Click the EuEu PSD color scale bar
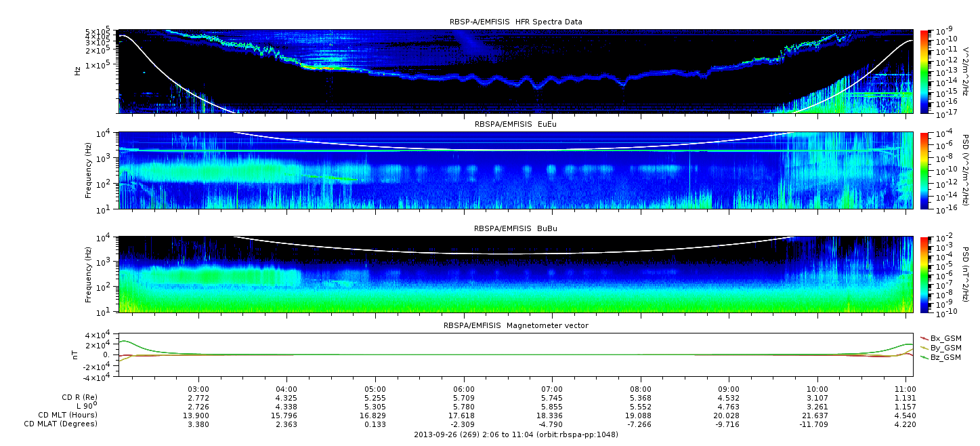Image resolution: width=980 pixels, height=446 pixels. click(925, 170)
